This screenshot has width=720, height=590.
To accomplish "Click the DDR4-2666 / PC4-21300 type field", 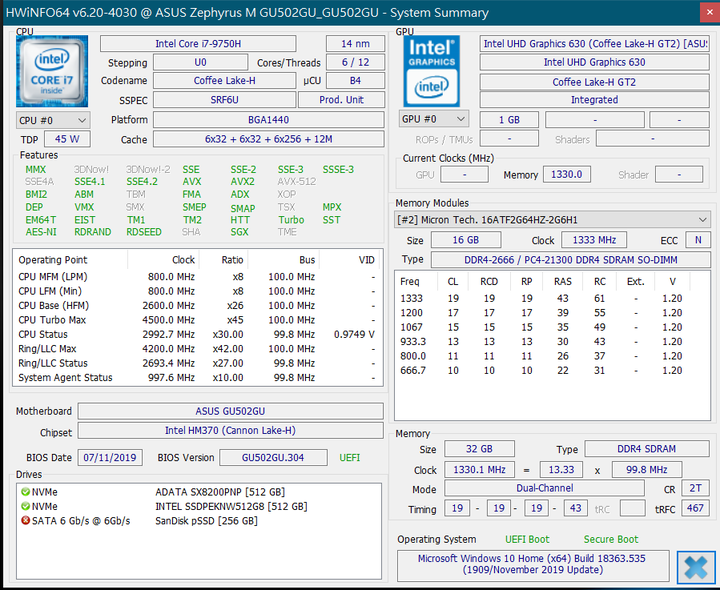I will [571, 259].
